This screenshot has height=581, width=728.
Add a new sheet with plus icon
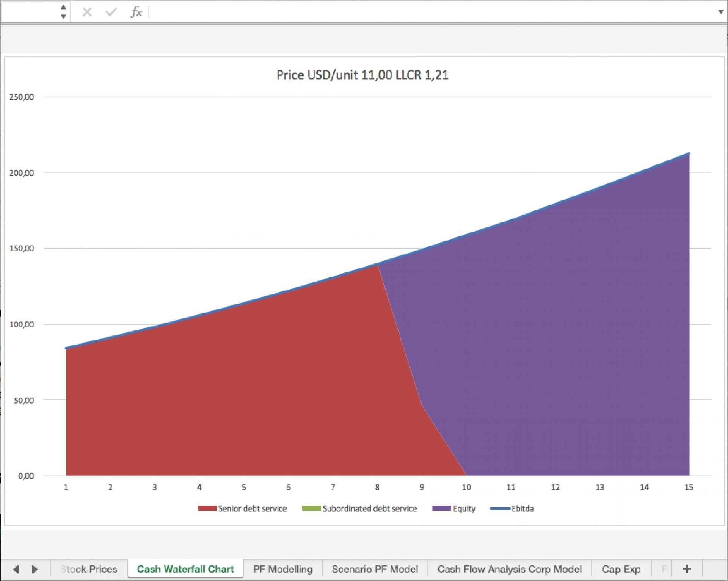pos(687,569)
